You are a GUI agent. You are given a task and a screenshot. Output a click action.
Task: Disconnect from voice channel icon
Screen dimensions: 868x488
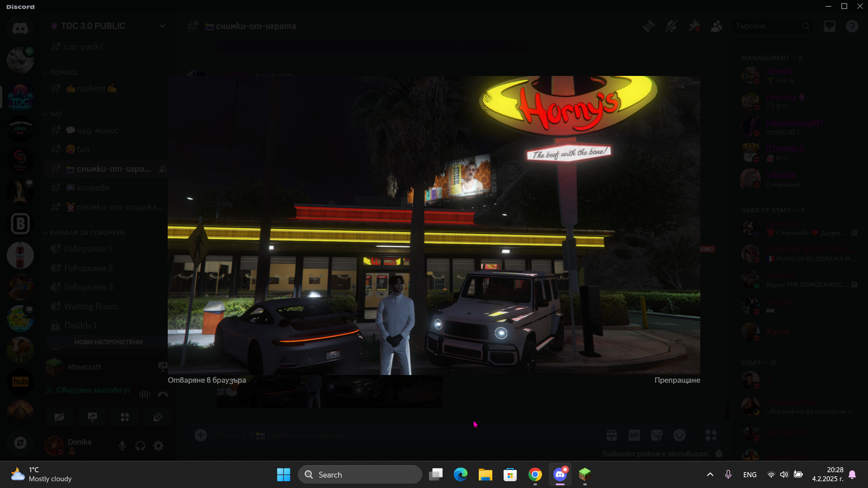163,394
